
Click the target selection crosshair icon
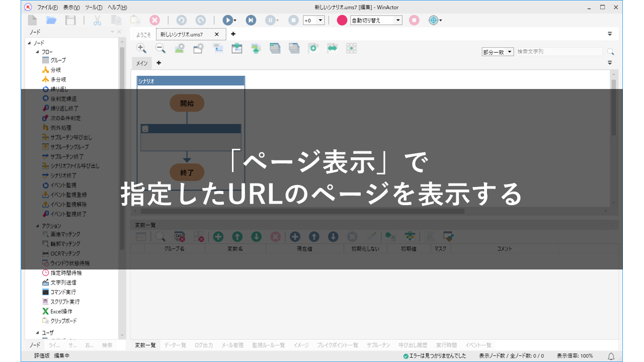pyautogui.click(x=433, y=20)
